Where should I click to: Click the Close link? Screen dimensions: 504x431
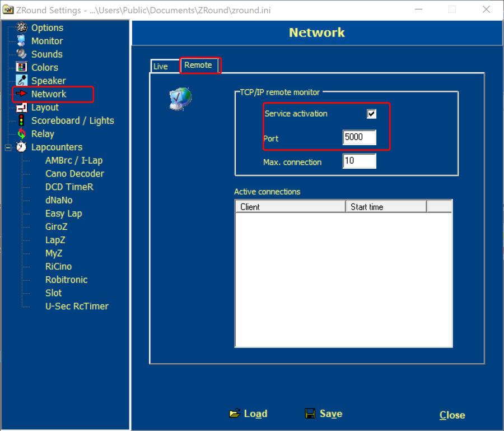point(452,415)
